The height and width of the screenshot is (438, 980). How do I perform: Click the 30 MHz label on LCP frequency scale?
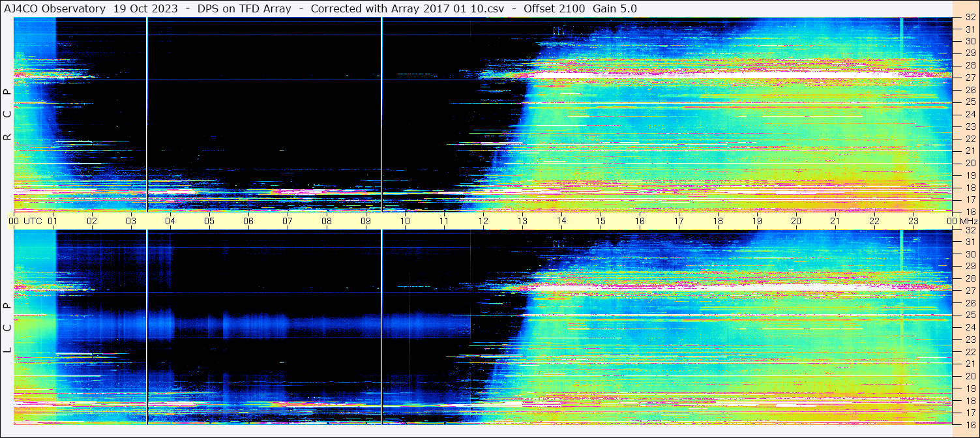970,254
